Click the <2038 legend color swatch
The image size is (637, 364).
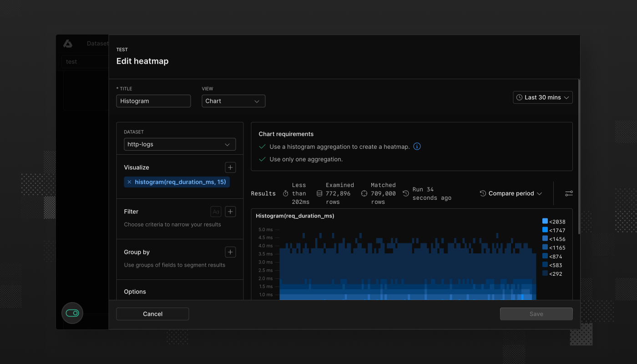544,221
